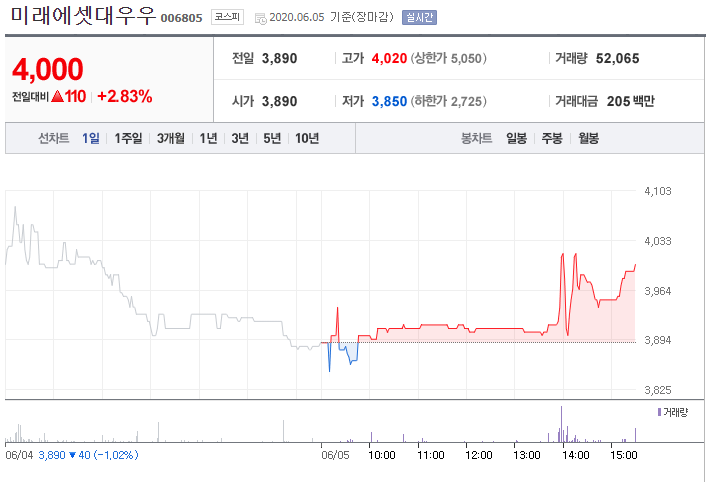This screenshot has height=482, width=706.
Task: Click the 코스피 market label
Action: (x=227, y=17)
